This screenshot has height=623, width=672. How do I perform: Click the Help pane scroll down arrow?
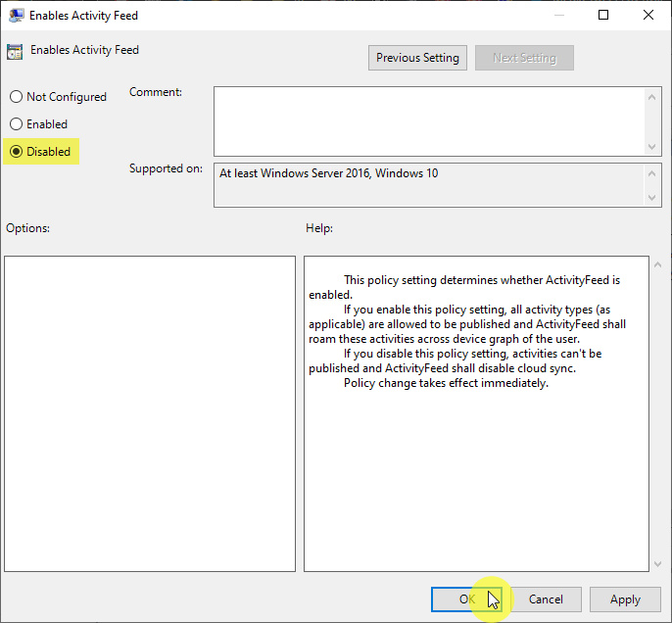pyautogui.click(x=656, y=563)
